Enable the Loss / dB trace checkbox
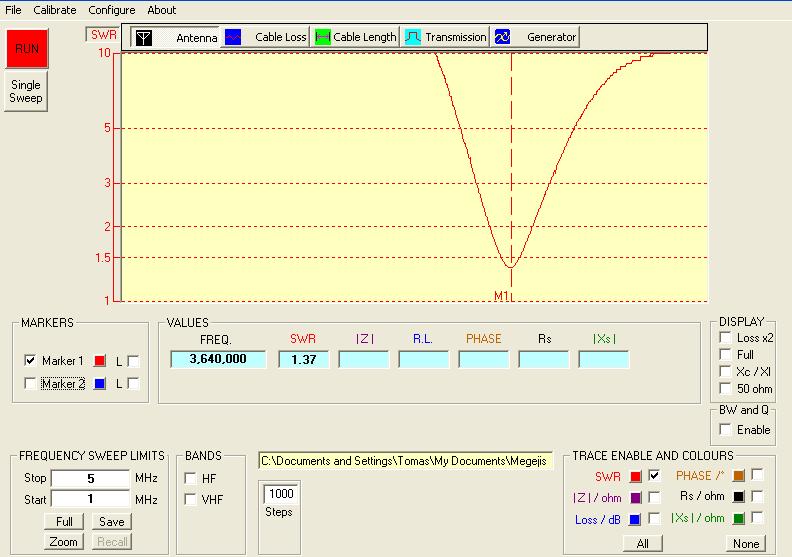This screenshot has height=557, width=792. [x=654, y=518]
